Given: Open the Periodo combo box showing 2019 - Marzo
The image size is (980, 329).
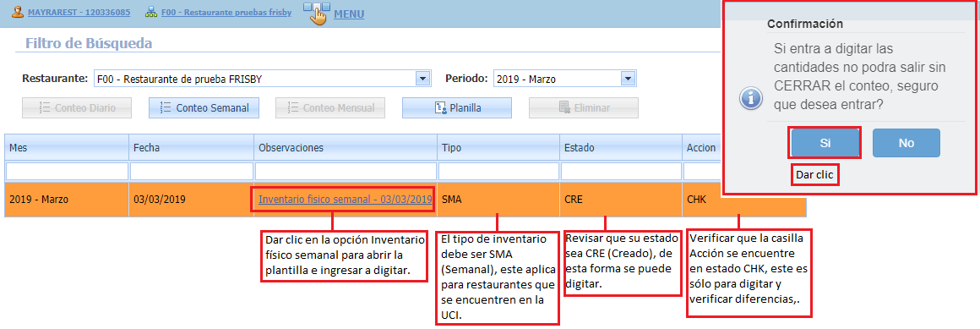Looking at the screenshot, I should (564, 79).
